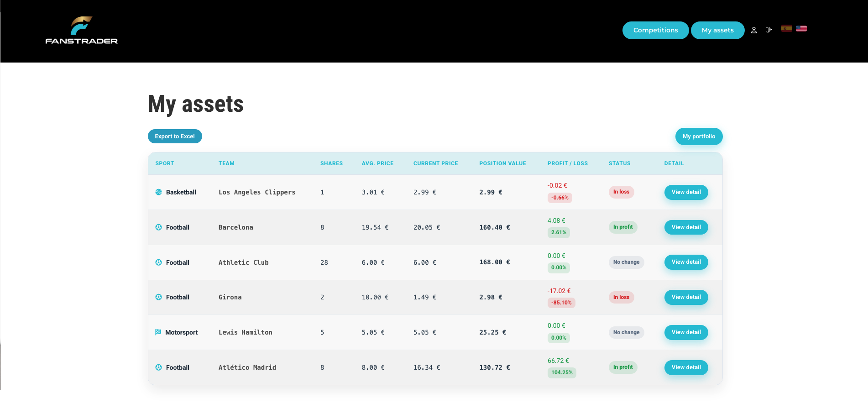Click the Motorsport sport label
This screenshot has height=419, width=868.
181,332
